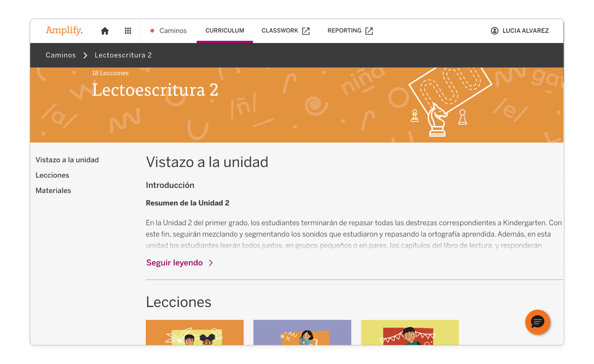Open REPORTING from the top navigation
The image size is (594, 364).
click(x=344, y=30)
